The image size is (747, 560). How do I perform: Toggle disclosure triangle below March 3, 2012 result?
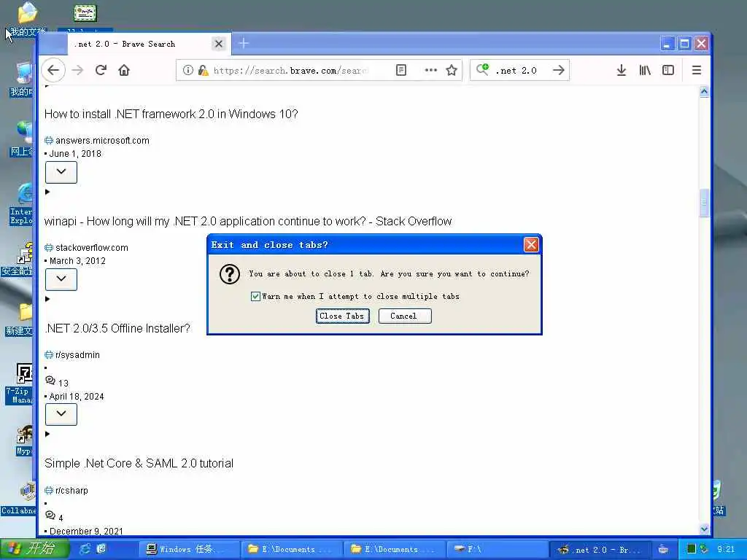pyautogui.click(x=47, y=299)
